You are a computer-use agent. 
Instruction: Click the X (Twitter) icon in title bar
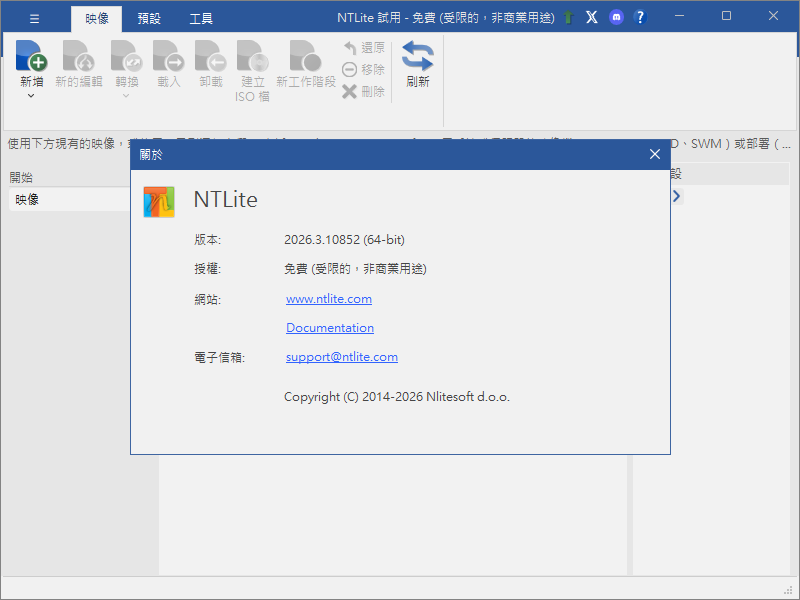[592, 17]
